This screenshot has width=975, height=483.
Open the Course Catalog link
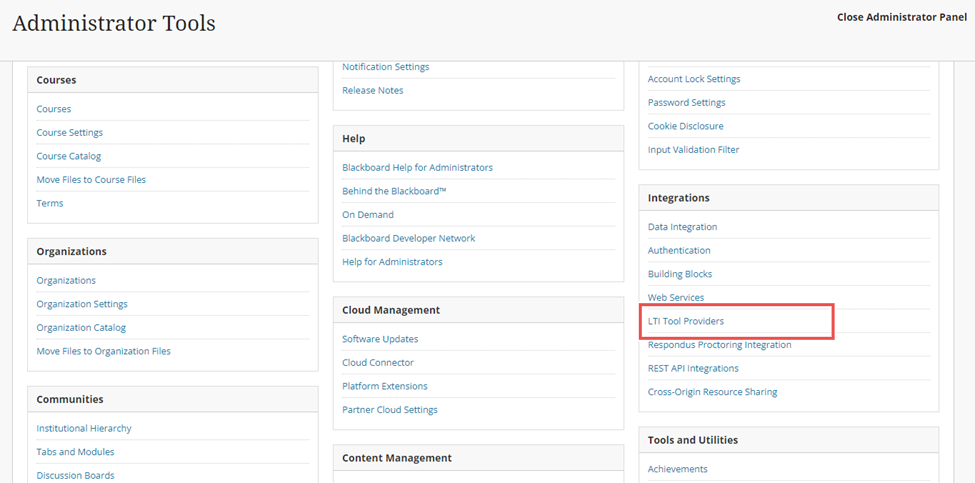point(68,156)
